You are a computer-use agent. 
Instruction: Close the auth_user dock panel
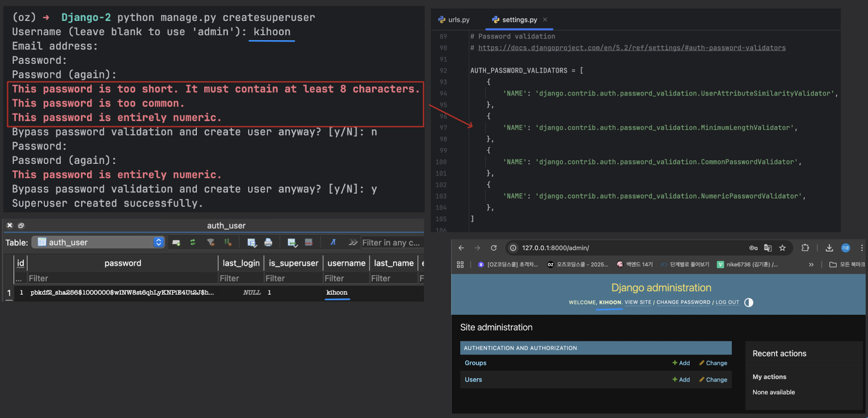pyautogui.click(x=10, y=226)
